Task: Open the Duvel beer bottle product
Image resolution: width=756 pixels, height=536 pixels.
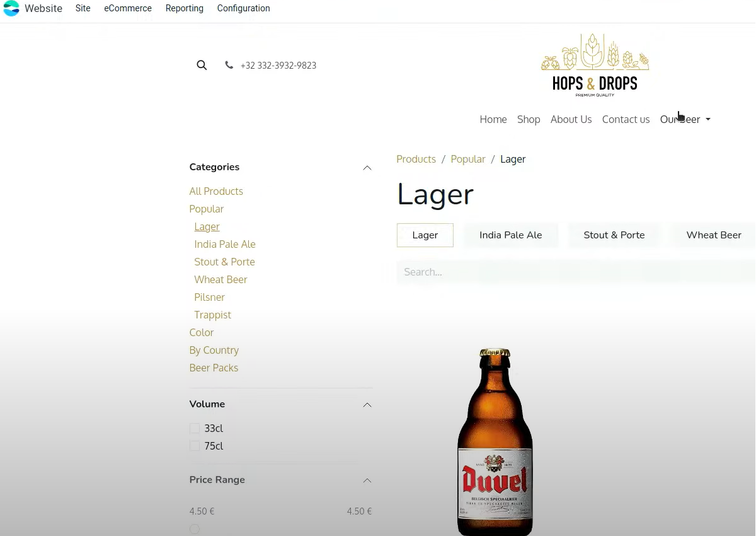Action: [x=495, y=441]
